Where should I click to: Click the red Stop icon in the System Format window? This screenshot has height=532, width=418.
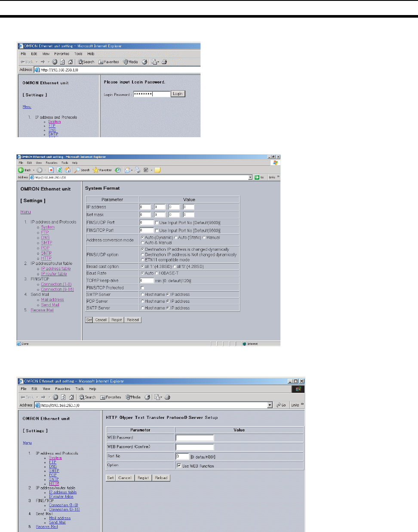[x=51, y=170]
